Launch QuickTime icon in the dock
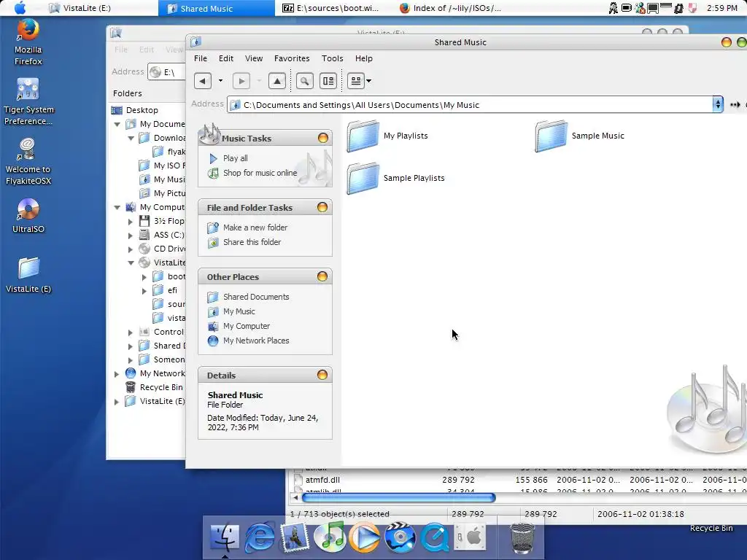 tap(435, 537)
